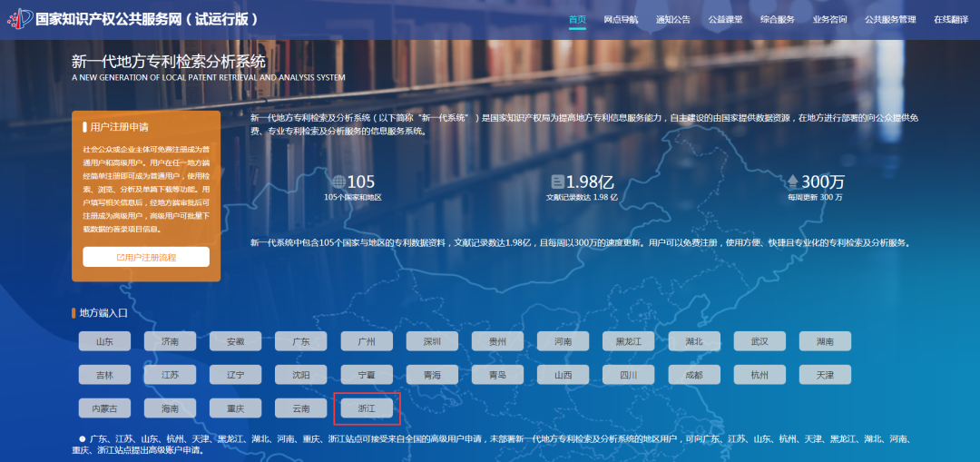980x462 pixels.
Task: Open 公共服务管理 menu item
Action: (891, 19)
